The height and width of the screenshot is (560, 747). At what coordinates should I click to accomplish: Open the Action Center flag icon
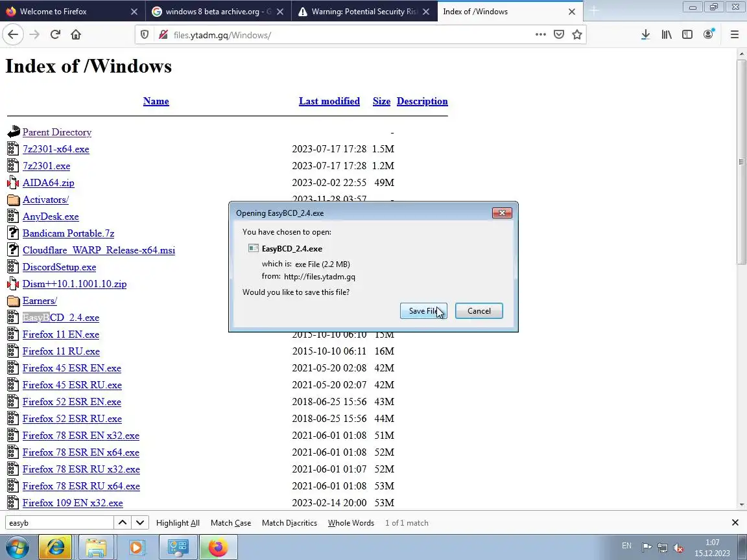tap(646, 548)
